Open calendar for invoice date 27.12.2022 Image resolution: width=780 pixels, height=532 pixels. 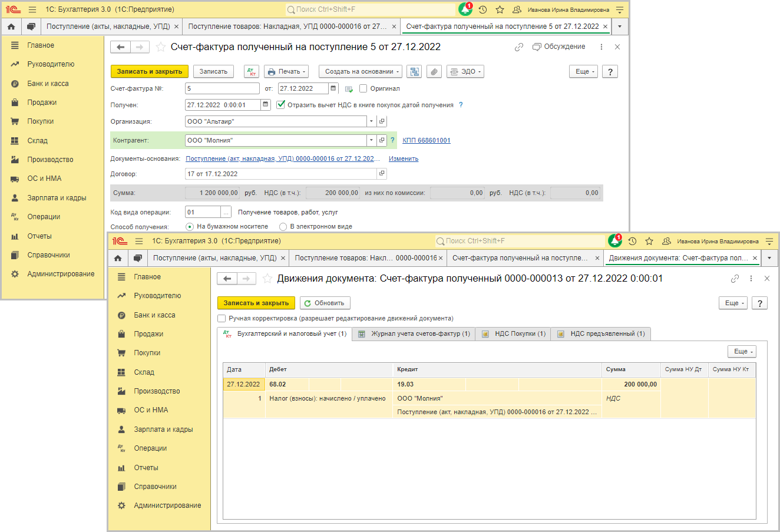point(333,88)
